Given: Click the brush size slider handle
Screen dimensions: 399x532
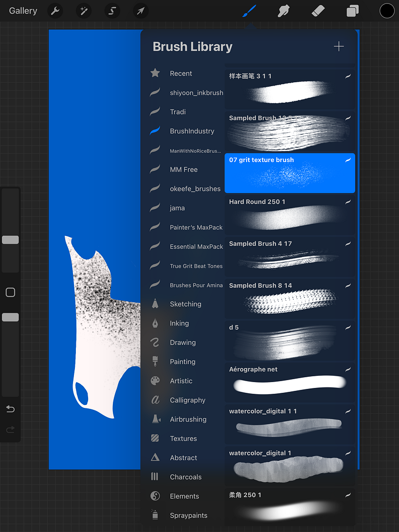Looking at the screenshot, I should [x=11, y=240].
